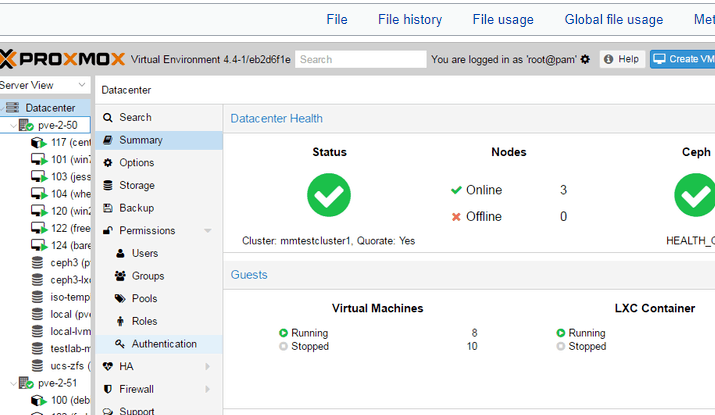Click the storage icon for ceph3-lxc

coord(37,280)
